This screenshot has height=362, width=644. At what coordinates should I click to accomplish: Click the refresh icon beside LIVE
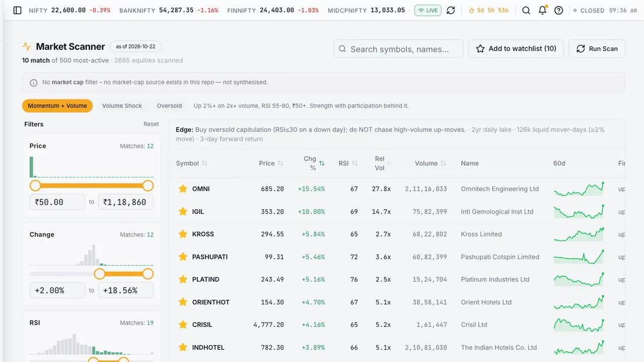451,11
